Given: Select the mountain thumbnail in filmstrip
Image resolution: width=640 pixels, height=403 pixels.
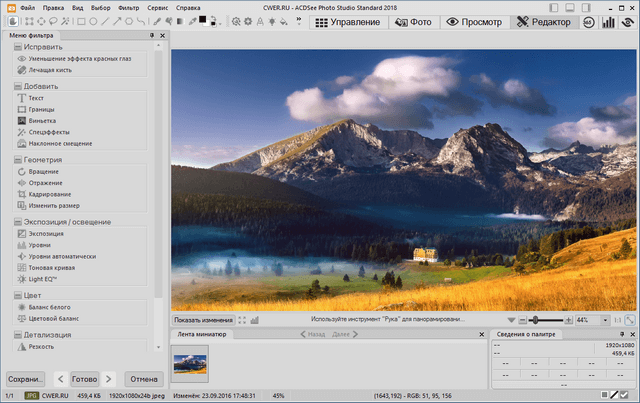Looking at the screenshot, I should point(190,362).
